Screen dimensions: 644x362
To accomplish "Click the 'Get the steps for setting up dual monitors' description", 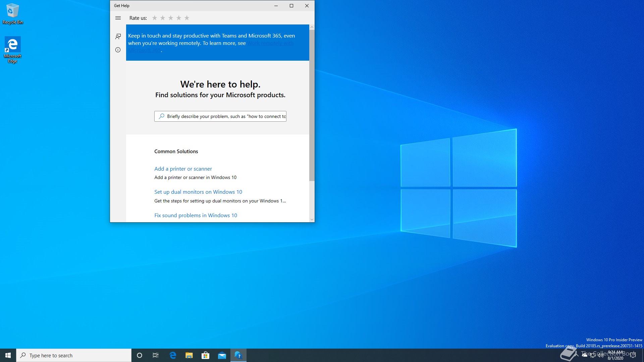I will click(220, 201).
